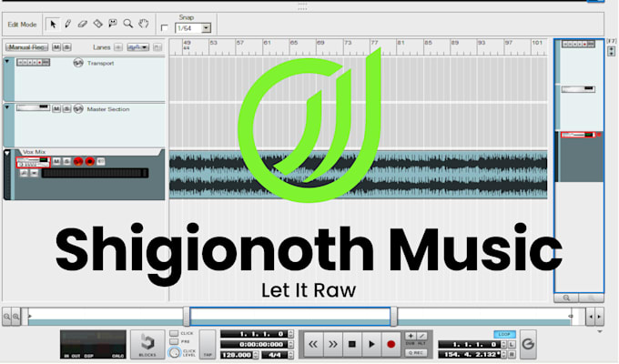This screenshot has width=619, height=364.
Task: Click the scroll right arrow
Action: click(x=599, y=317)
